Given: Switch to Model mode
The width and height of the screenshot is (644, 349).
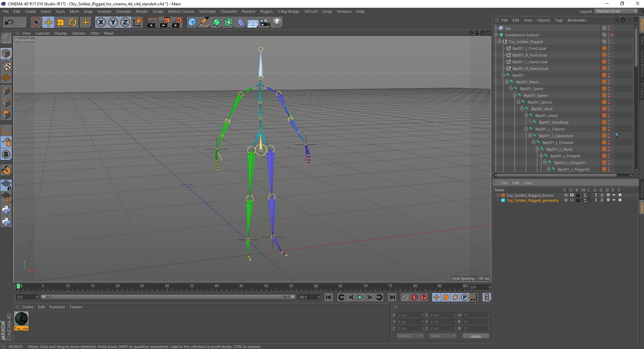Looking at the screenshot, I should pos(6,53).
